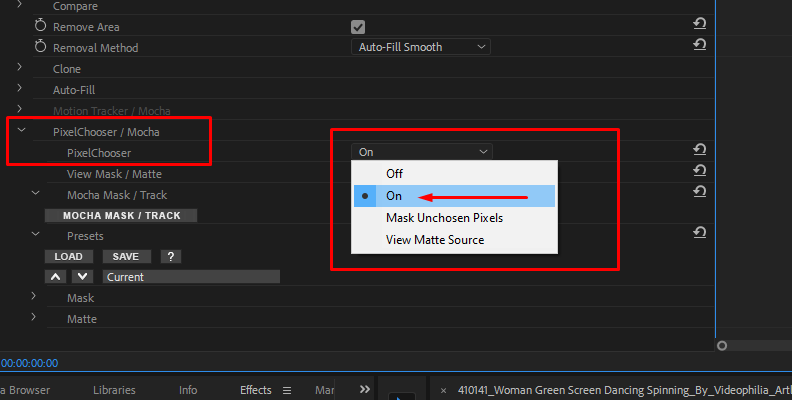Screen dimensions: 792x400
Task: Expand the Mask group
Action: [x=34, y=296]
